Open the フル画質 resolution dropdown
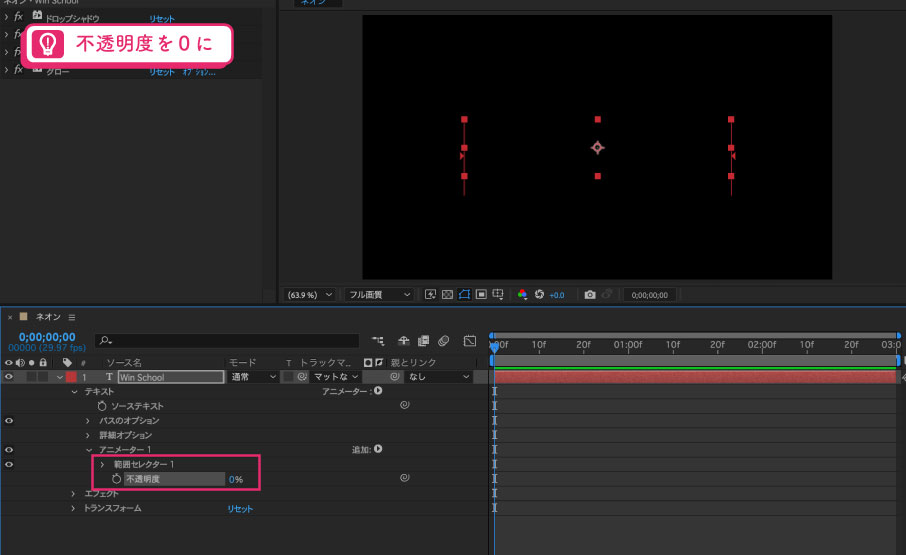This screenshot has width=906, height=555. [x=379, y=295]
